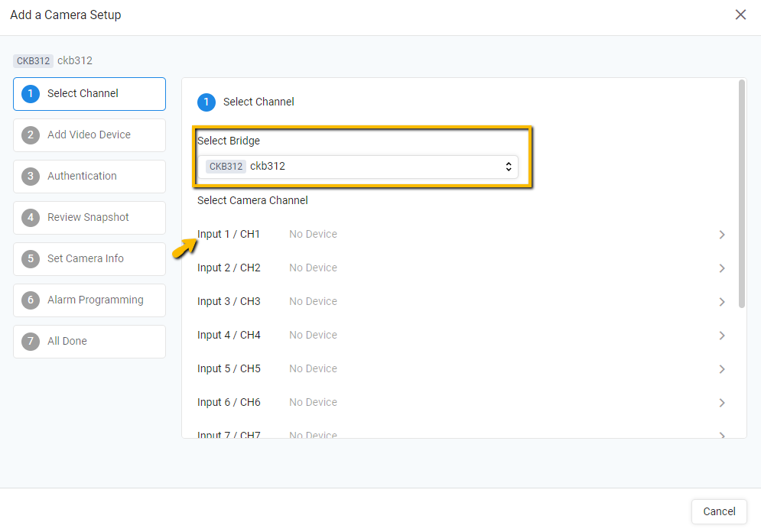The height and width of the screenshot is (532, 761).
Task: Expand Input 6 / CH6 chevron arrow
Action: click(722, 403)
